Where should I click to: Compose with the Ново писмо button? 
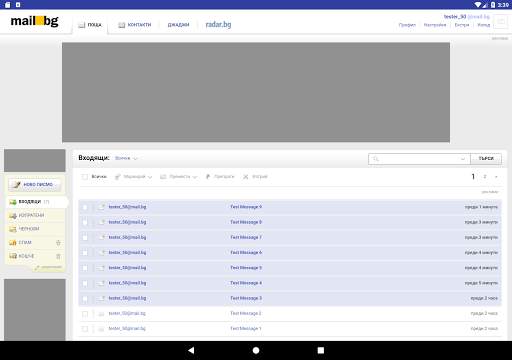(35, 185)
